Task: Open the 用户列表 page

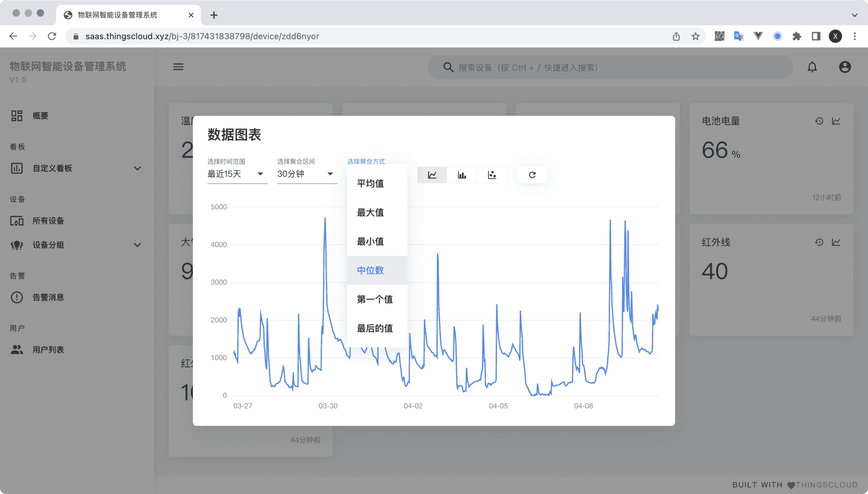Action: (48, 349)
